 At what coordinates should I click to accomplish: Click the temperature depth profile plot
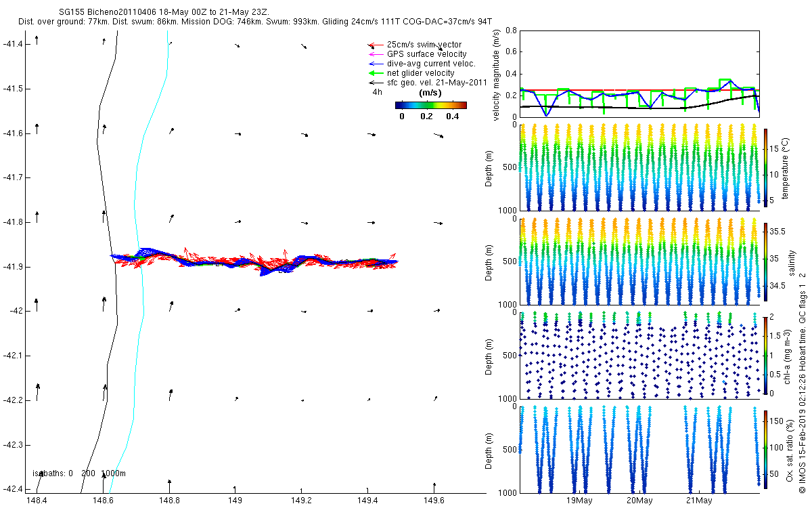pos(639,167)
